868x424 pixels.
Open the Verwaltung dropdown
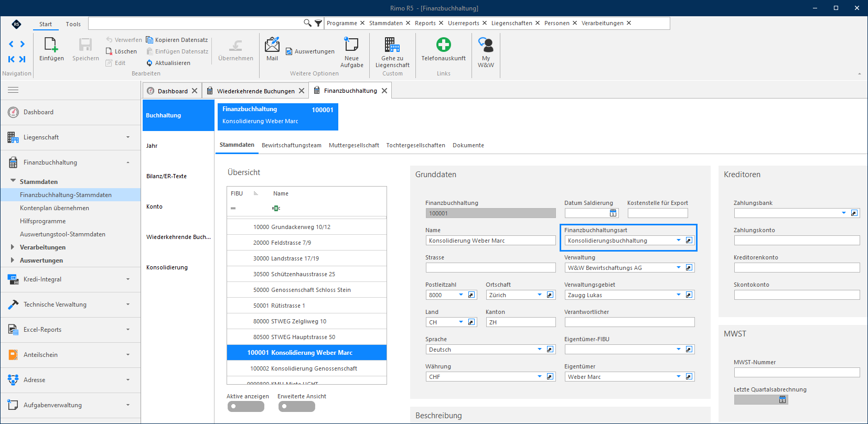pos(679,268)
